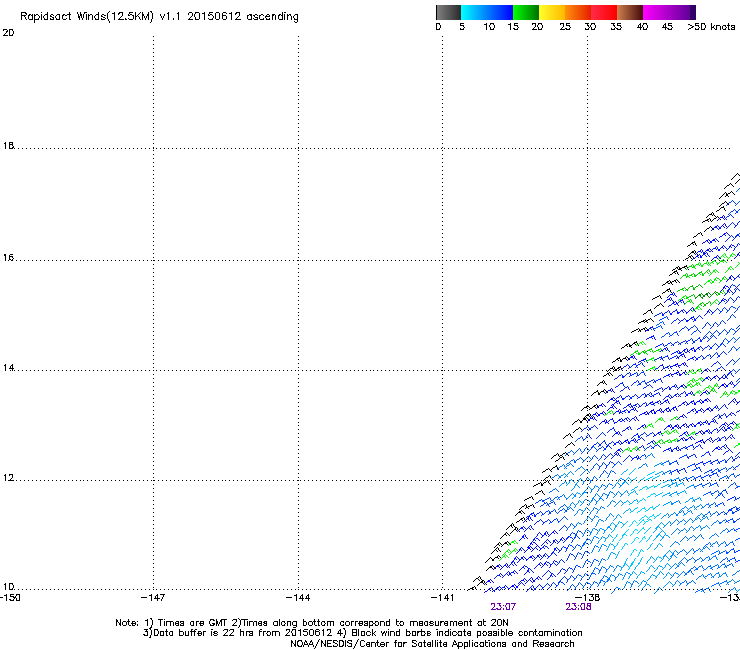Click the longitude label -150
This screenshot has height=650, width=740.
[10, 598]
